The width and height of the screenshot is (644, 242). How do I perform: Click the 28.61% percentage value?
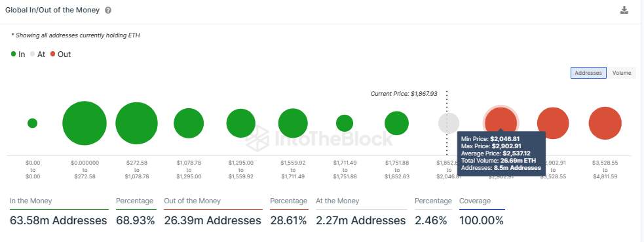click(x=289, y=220)
